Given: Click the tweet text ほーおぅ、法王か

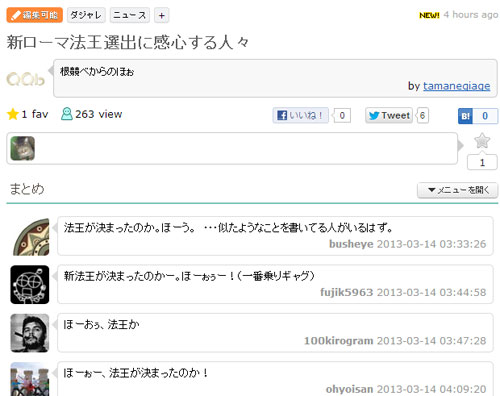Looking at the screenshot, I should [x=101, y=324].
